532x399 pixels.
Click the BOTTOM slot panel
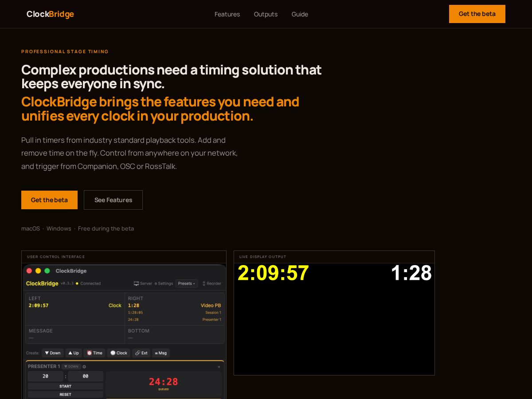(x=175, y=335)
